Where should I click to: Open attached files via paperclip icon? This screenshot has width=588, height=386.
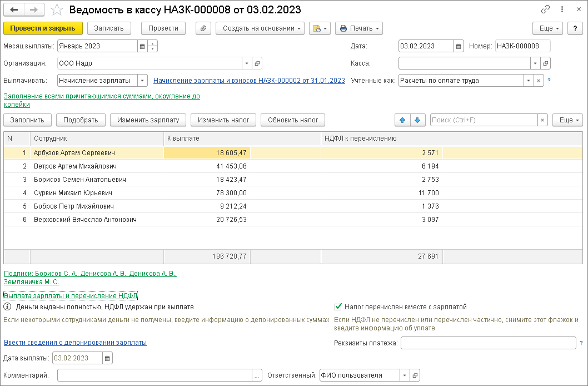click(203, 28)
